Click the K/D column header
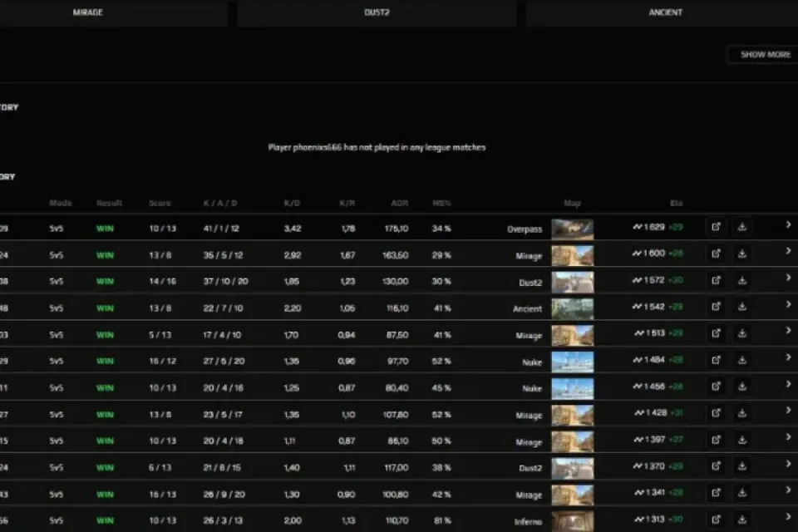The width and height of the screenshot is (798, 532). (x=292, y=203)
